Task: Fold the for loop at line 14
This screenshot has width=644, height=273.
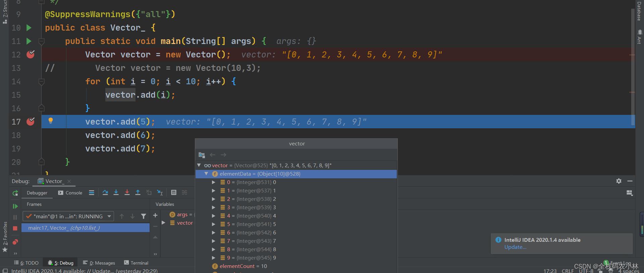Action: pos(42,82)
